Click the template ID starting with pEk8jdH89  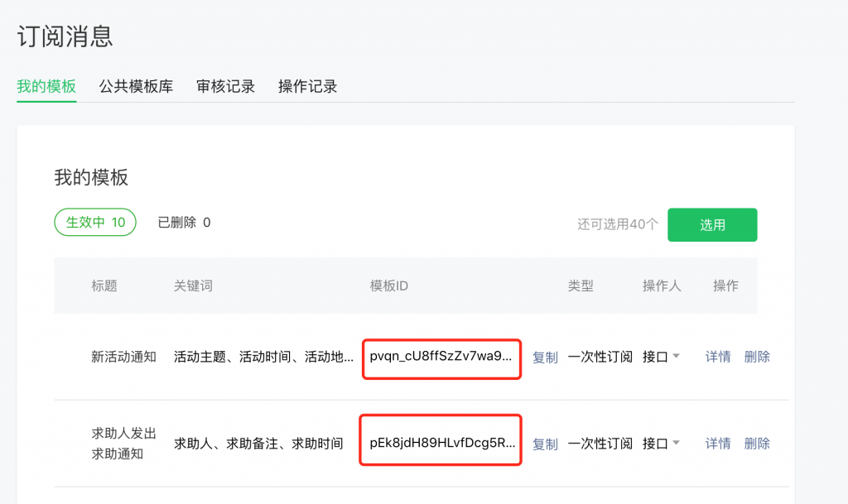(x=441, y=444)
